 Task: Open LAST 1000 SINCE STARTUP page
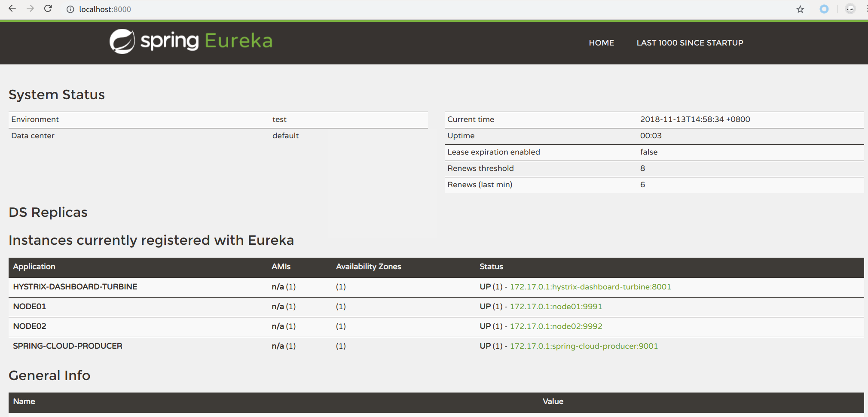[x=690, y=43]
